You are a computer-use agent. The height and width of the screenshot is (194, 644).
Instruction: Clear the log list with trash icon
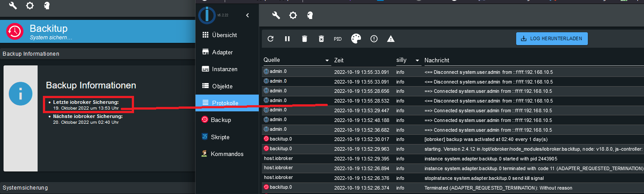[304, 39]
